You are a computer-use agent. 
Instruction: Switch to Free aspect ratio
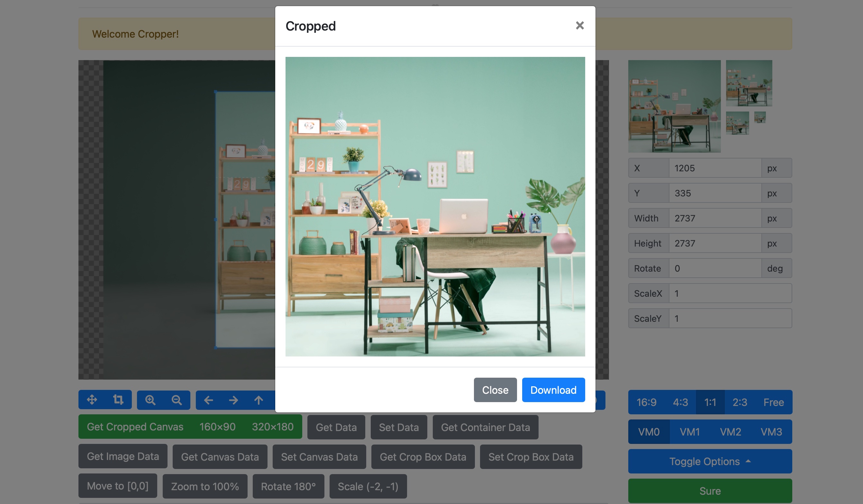(774, 402)
